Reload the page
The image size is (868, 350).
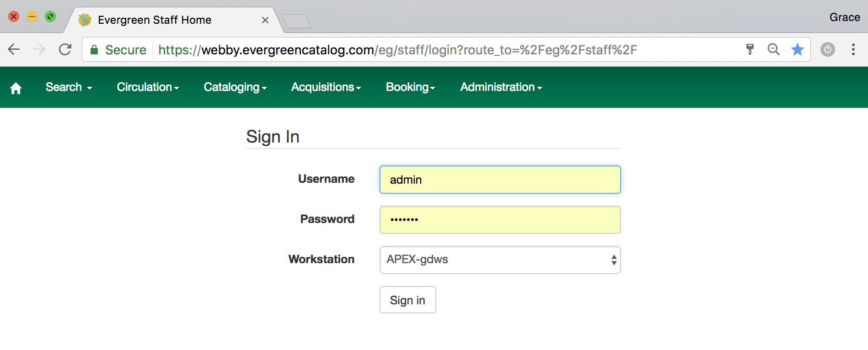coord(65,49)
